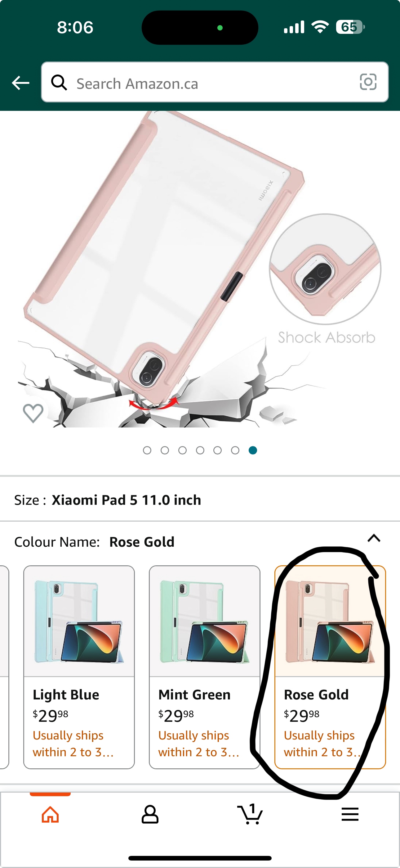Open the account profile icon

click(x=150, y=814)
